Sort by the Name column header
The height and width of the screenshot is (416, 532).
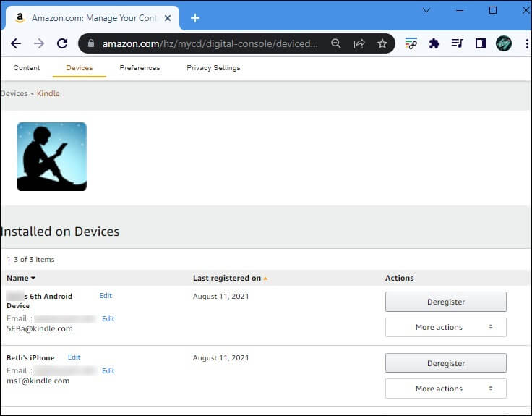click(21, 278)
